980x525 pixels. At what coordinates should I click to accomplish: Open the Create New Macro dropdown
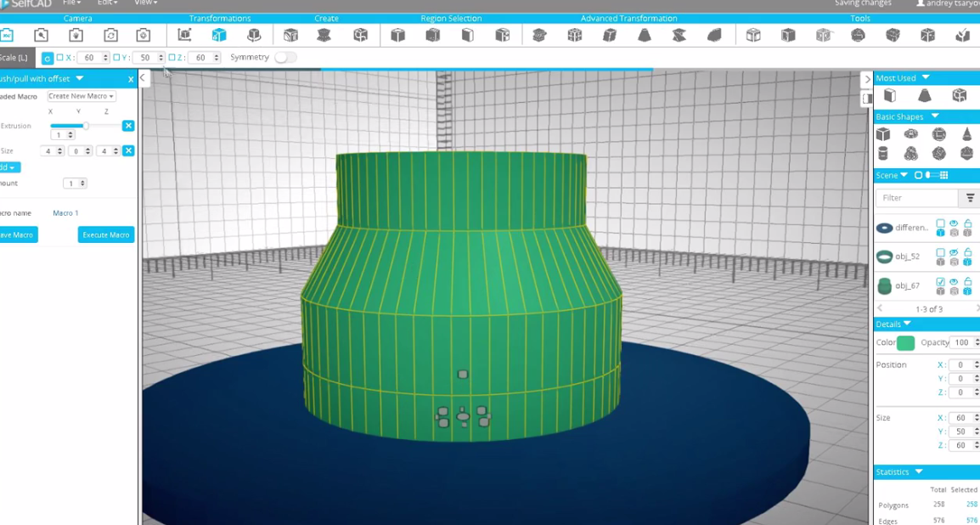point(82,96)
